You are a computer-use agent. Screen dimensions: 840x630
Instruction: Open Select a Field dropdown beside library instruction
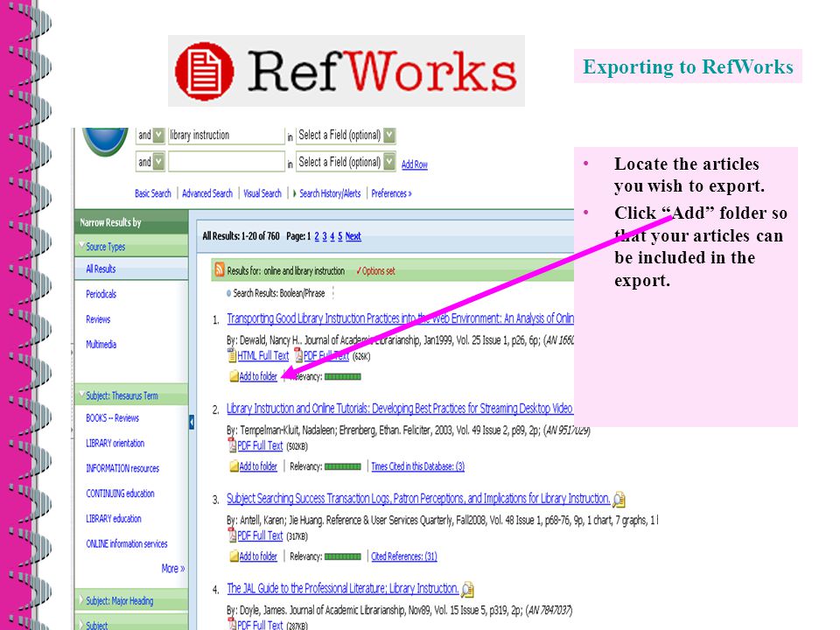point(389,135)
